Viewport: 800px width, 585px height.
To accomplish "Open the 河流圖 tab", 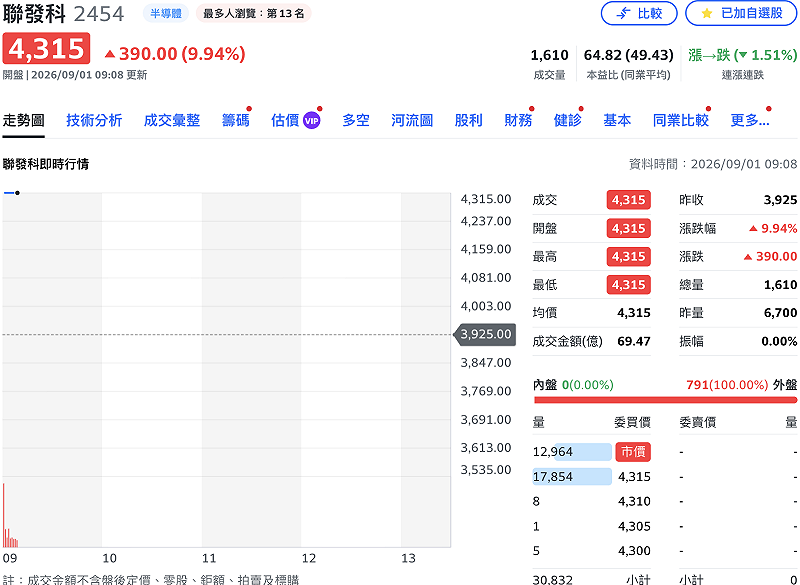I will (412, 120).
